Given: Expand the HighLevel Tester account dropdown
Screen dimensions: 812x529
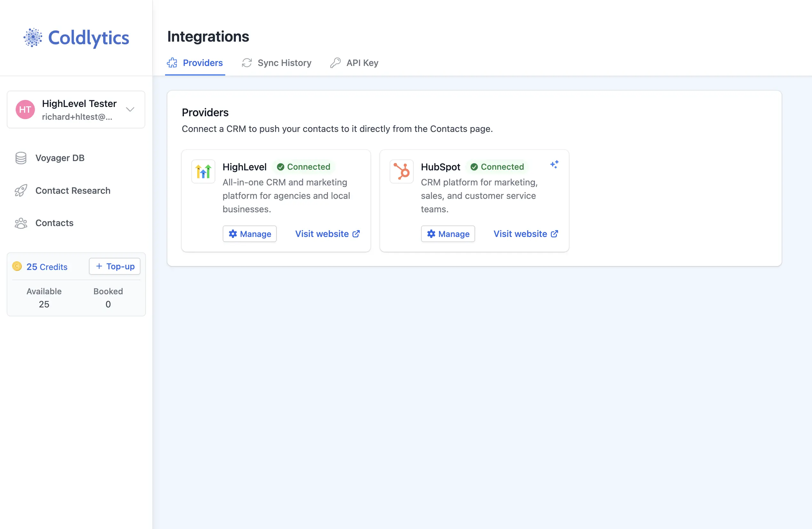Looking at the screenshot, I should point(130,109).
